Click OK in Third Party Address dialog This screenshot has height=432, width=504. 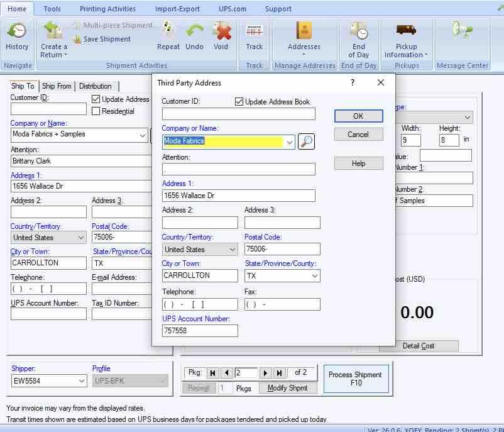point(358,116)
